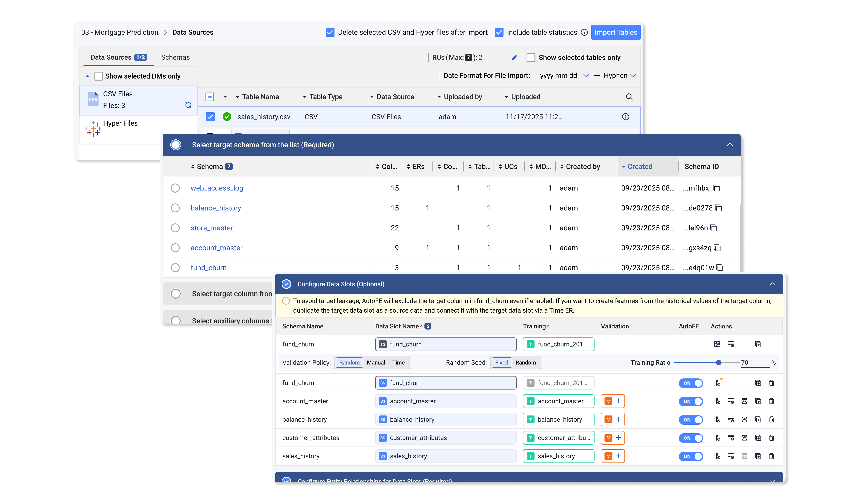Collapse Configure Data Slots section
This screenshot has width=859, height=504.
pyautogui.click(x=772, y=284)
